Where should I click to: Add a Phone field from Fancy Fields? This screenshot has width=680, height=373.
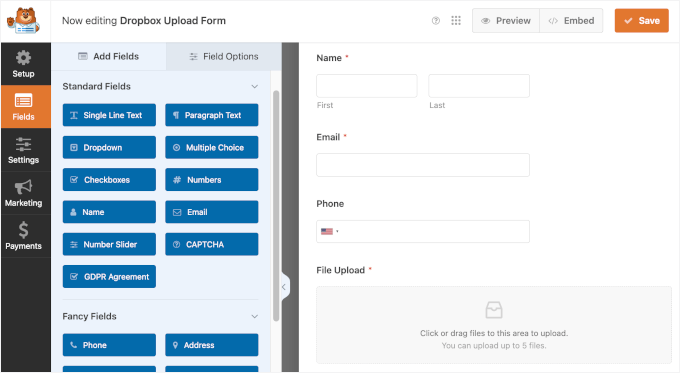pyautogui.click(x=109, y=345)
